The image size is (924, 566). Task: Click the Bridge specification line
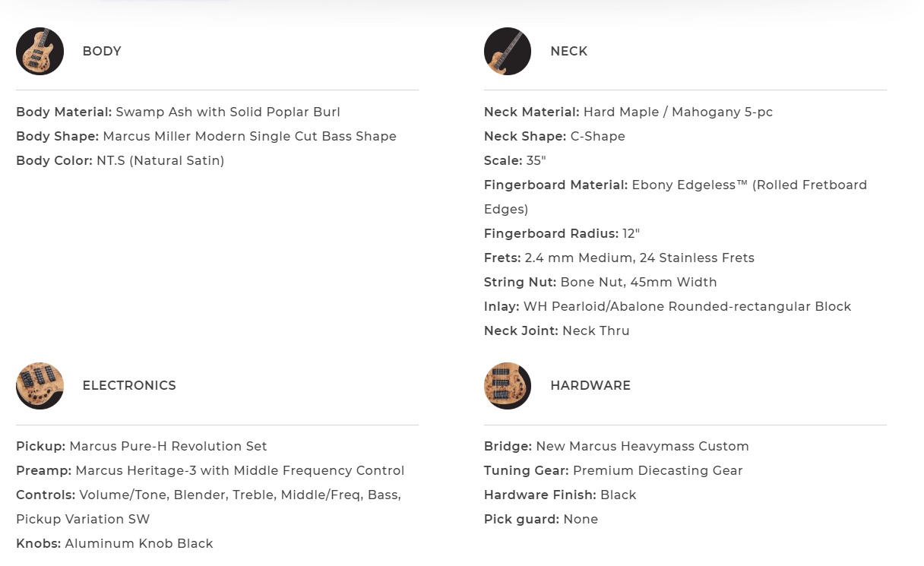click(616, 447)
